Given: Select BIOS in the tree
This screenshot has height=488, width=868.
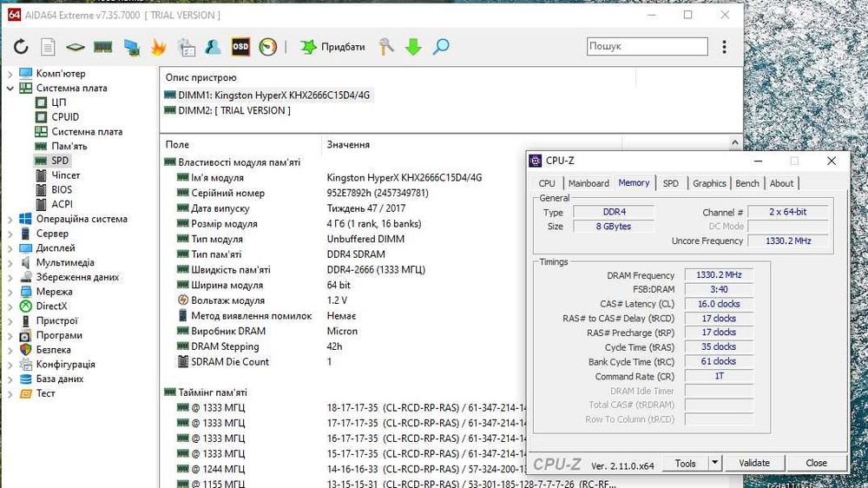Looking at the screenshot, I should 62,189.
